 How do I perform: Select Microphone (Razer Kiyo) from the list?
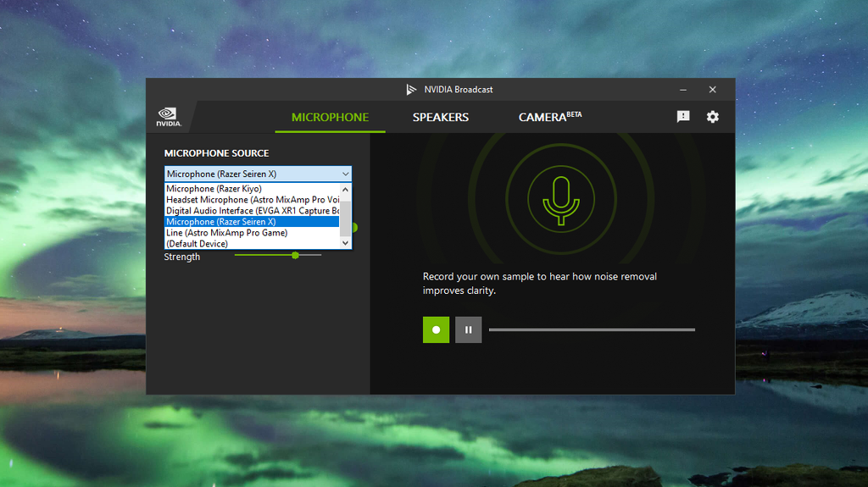[x=253, y=189]
